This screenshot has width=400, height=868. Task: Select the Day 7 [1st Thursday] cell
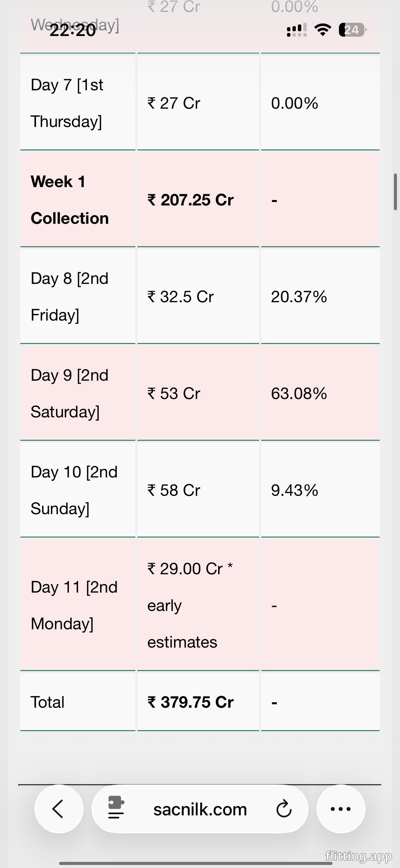67,103
